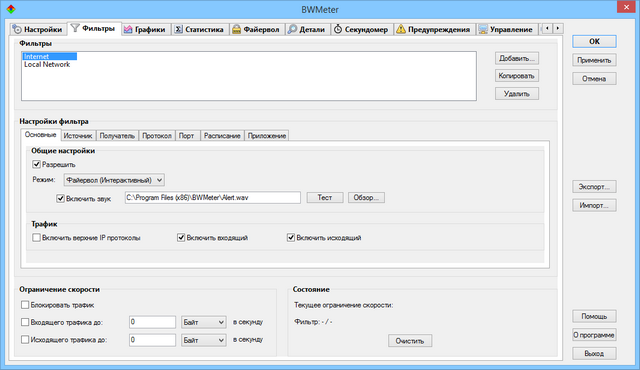The height and width of the screenshot is (370, 640).
Task: Click the Импорт... button
Action: [594, 205]
